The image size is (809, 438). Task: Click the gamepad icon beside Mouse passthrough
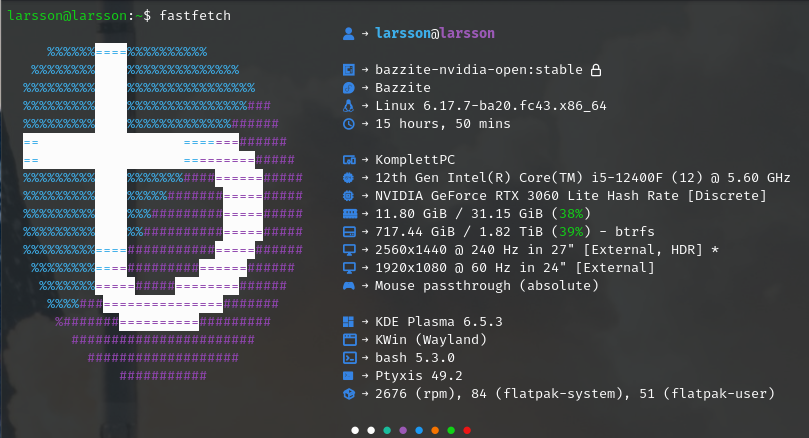coord(349,286)
